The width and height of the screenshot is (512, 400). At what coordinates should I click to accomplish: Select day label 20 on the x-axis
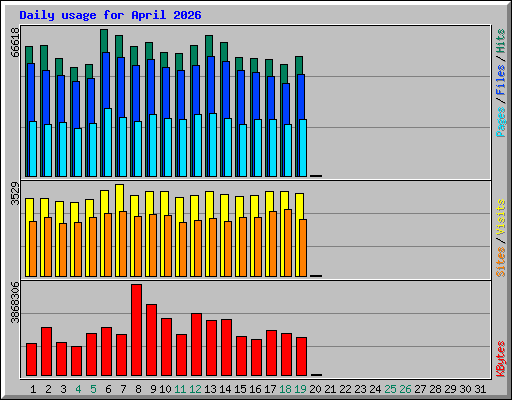click(x=315, y=389)
